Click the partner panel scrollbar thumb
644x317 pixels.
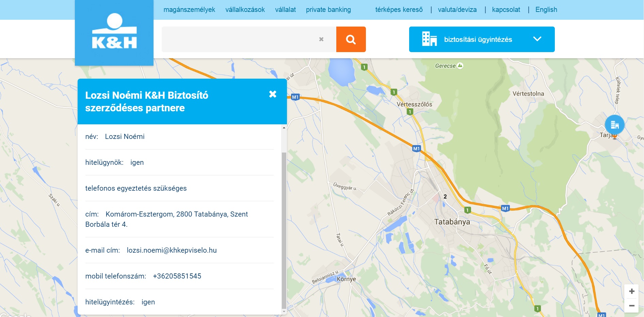click(x=284, y=230)
